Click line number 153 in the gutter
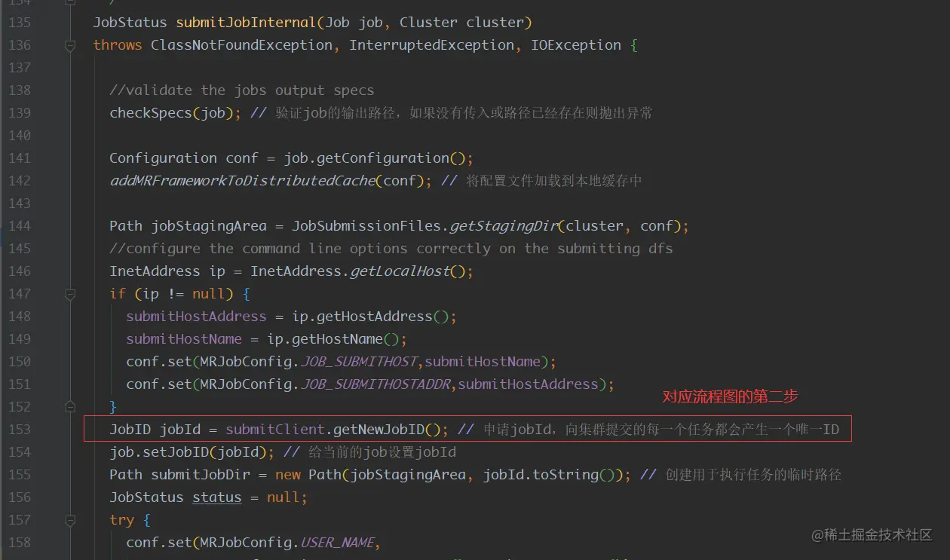This screenshot has width=950, height=560. [19, 430]
